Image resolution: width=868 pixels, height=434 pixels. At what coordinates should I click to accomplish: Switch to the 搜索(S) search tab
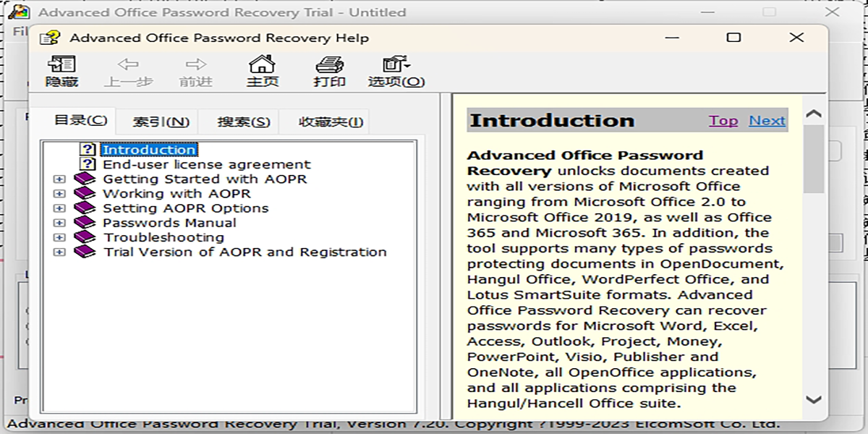coord(244,122)
